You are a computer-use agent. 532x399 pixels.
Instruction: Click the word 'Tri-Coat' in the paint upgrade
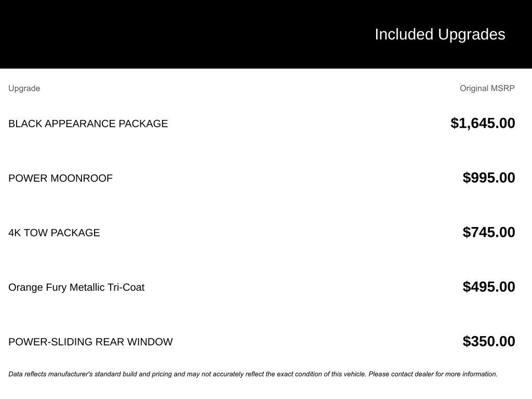pos(126,287)
